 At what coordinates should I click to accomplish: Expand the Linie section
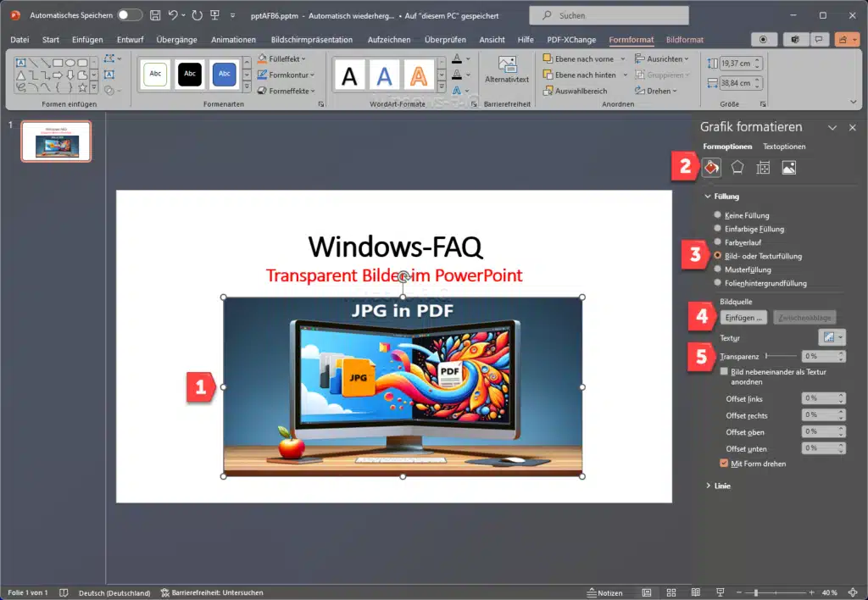[x=708, y=486]
